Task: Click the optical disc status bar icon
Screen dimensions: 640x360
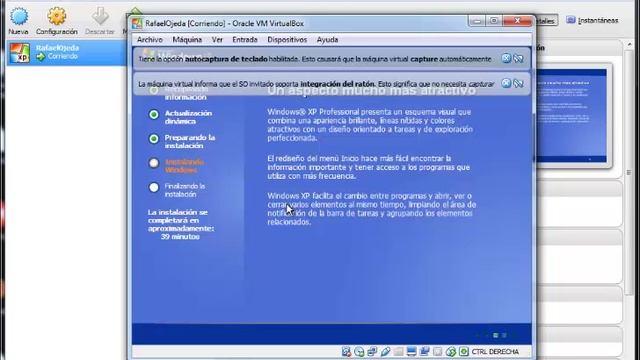Action: point(359,351)
